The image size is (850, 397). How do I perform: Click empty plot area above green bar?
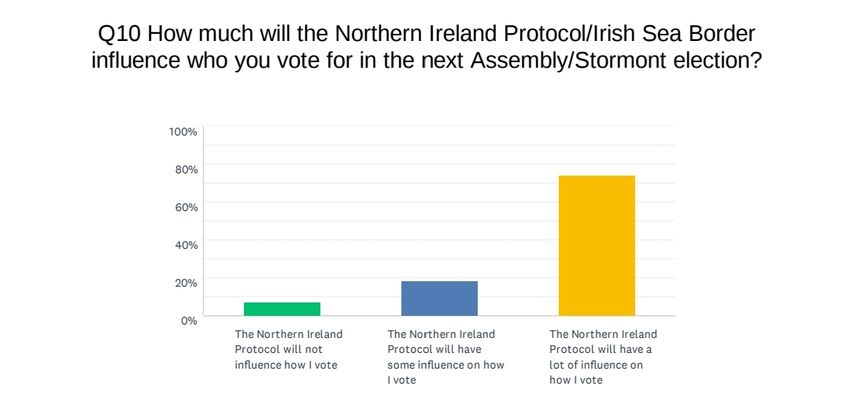coord(282,217)
